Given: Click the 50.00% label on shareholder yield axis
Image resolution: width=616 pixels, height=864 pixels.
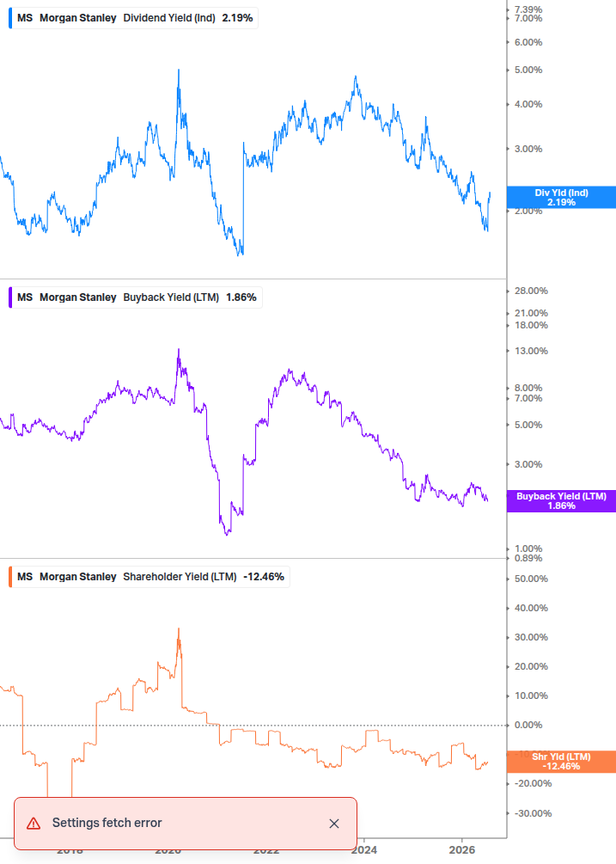Looking at the screenshot, I should pyautogui.click(x=531, y=579).
